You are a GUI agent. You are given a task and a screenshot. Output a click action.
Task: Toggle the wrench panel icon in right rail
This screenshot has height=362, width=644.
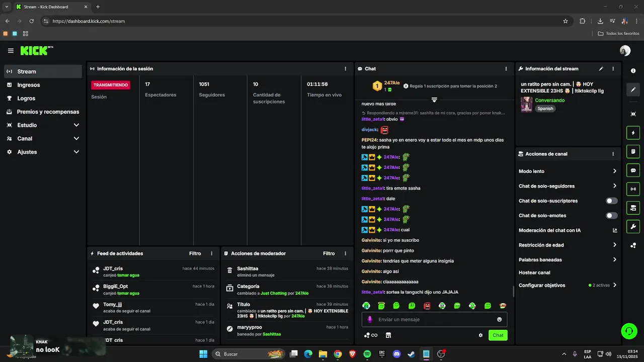click(x=633, y=226)
